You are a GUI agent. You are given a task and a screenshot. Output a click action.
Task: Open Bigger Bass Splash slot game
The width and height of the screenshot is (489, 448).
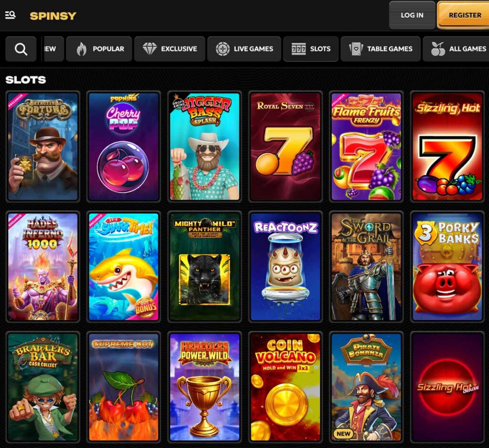[x=204, y=146]
